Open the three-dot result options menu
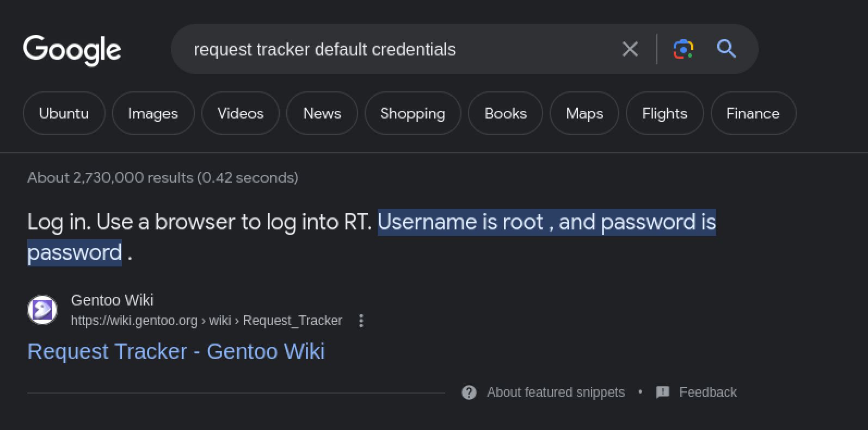 tap(361, 321)
